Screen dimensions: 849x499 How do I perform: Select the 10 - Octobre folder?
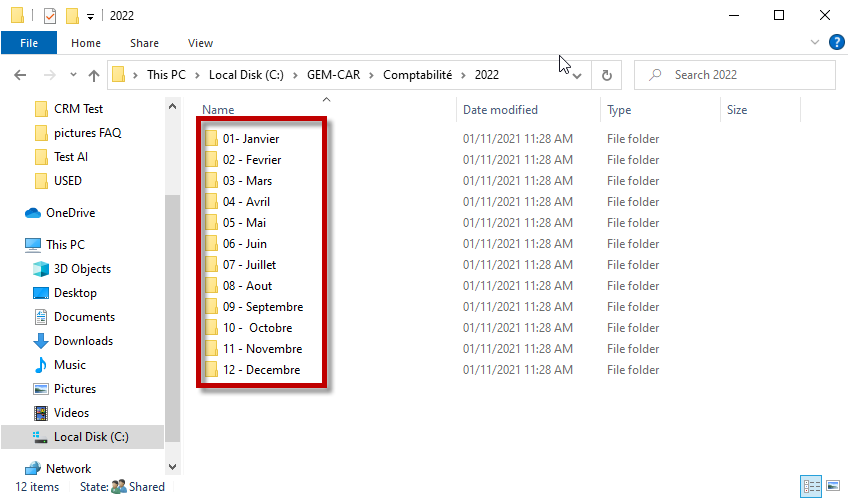point(257,328)
